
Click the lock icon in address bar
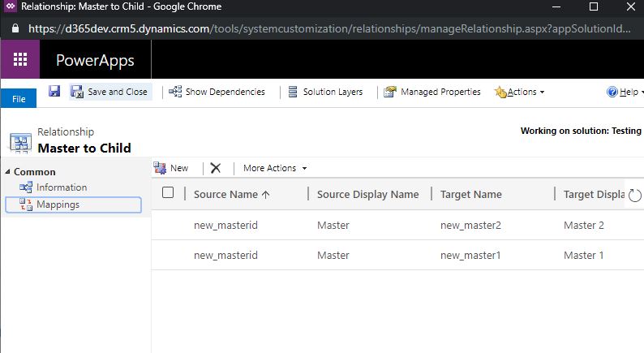tap(15, 28)
